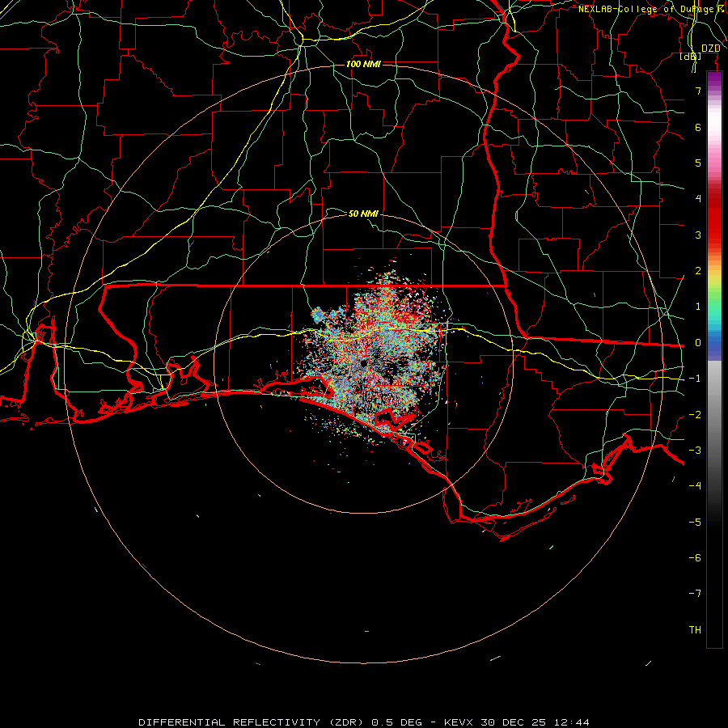Click the TH threshold label on the scale

(695, 630)
